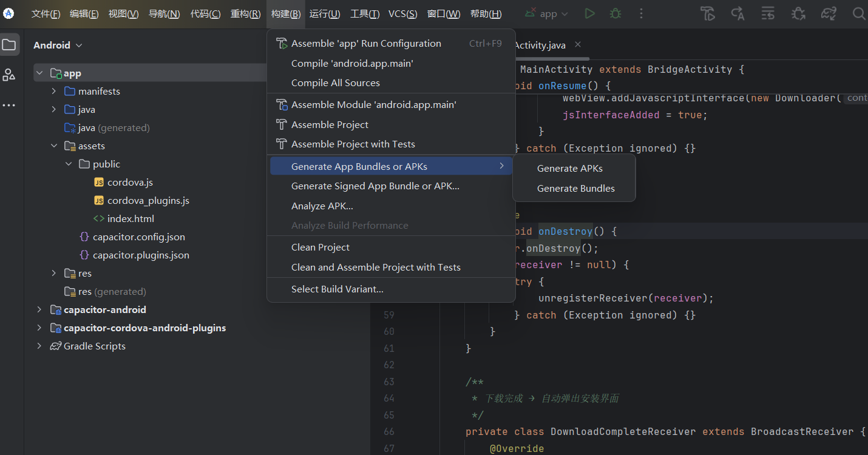The height and width of the screenshot is (455, 868).
Task: Open the 帮助(H) menu
Action: pyautogui.click(x=486, y=14)
